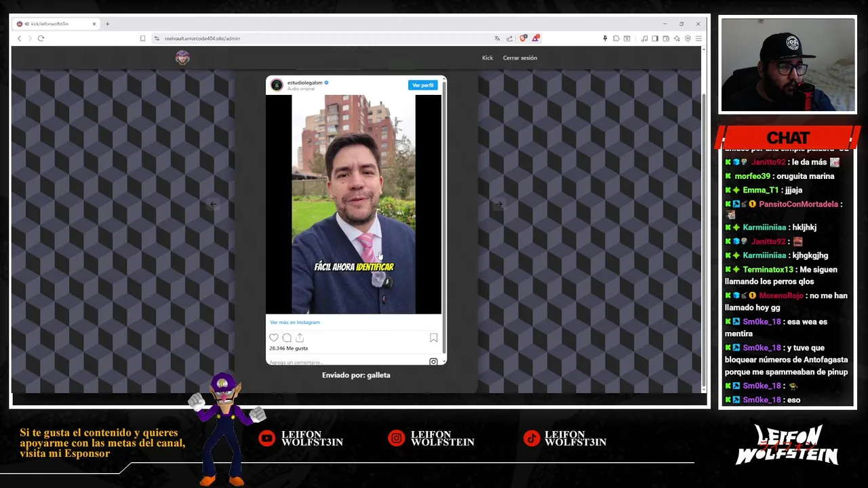The height and width of the screenshot is (488, 868).
Task: Open the extensions puzzle-piece icon
Action: [x=616, y=39]
